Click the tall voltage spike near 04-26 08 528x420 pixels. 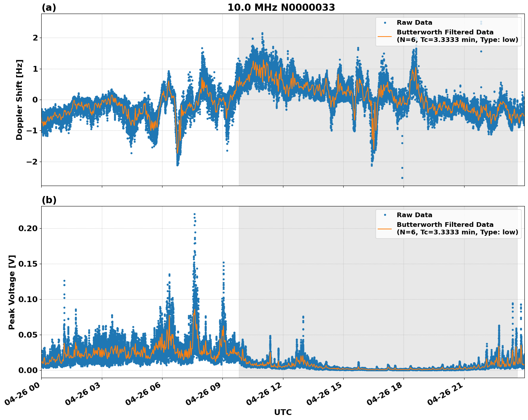click(x=194, y=215)
